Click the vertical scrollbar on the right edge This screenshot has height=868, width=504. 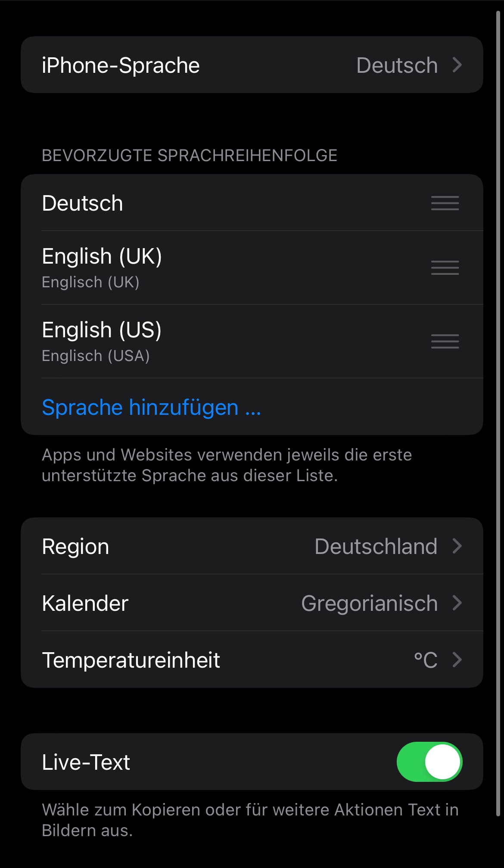click(498, 414)
